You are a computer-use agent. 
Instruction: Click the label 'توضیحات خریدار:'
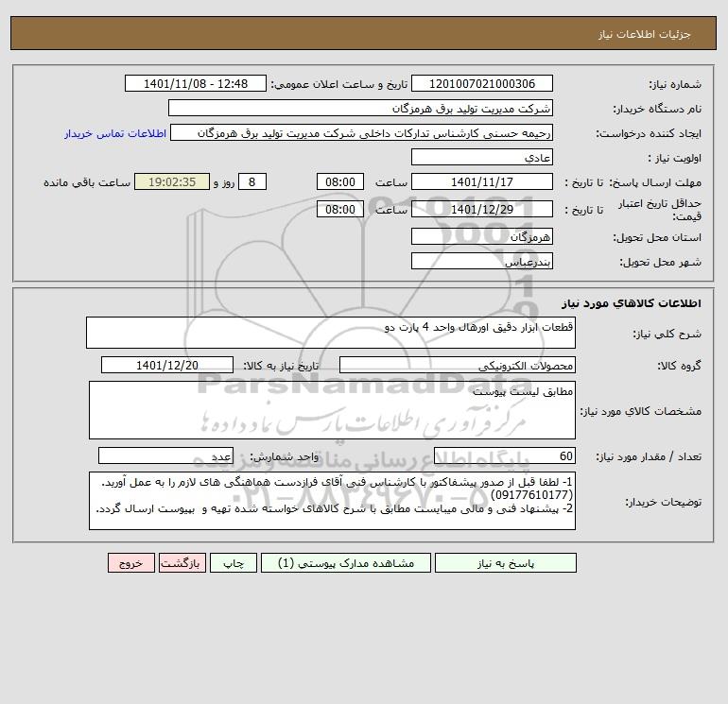663,502
